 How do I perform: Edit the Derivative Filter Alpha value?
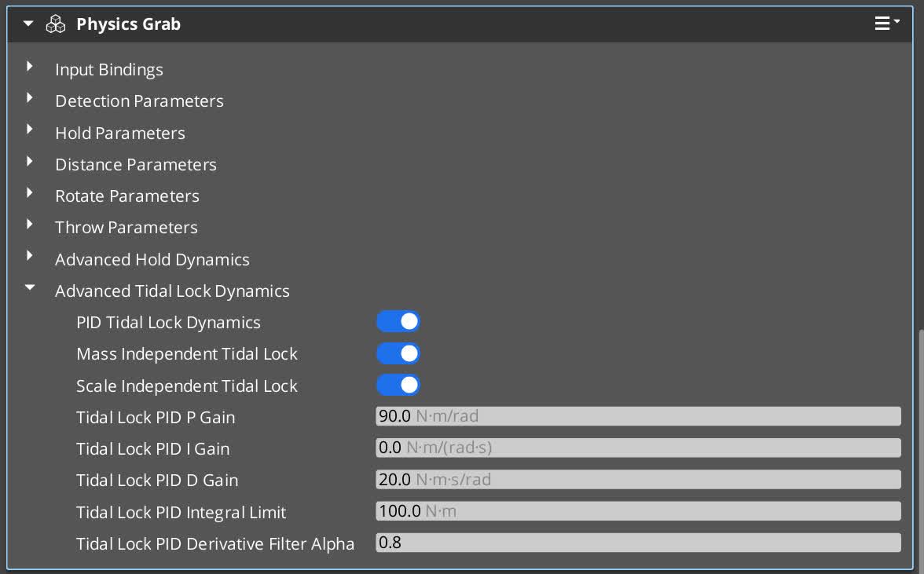(637, 543)
